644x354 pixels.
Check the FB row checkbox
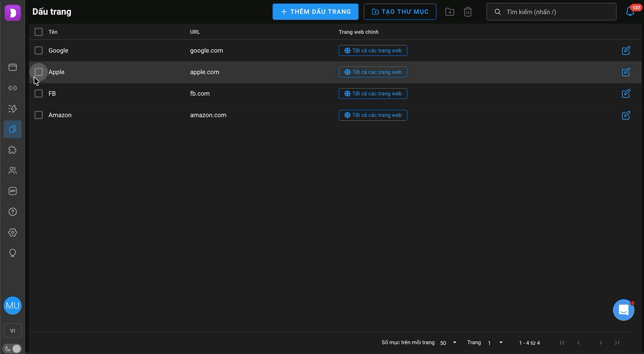coord(39,94)
